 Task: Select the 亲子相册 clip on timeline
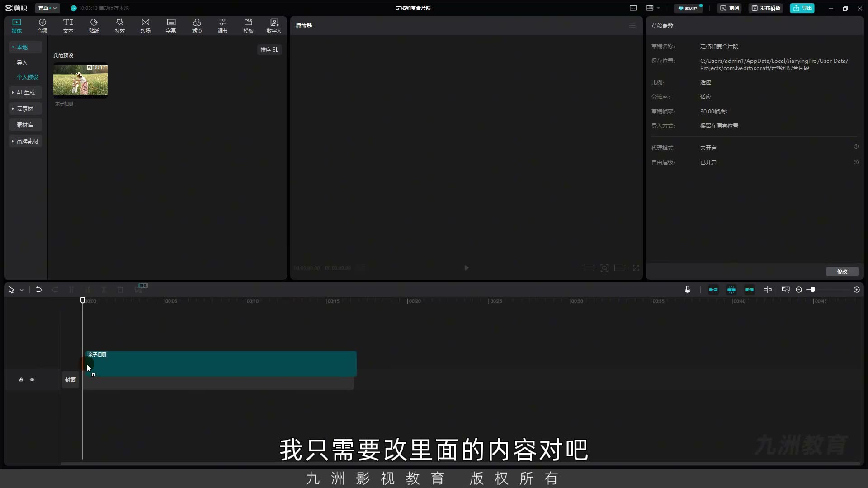pos(221,364)
